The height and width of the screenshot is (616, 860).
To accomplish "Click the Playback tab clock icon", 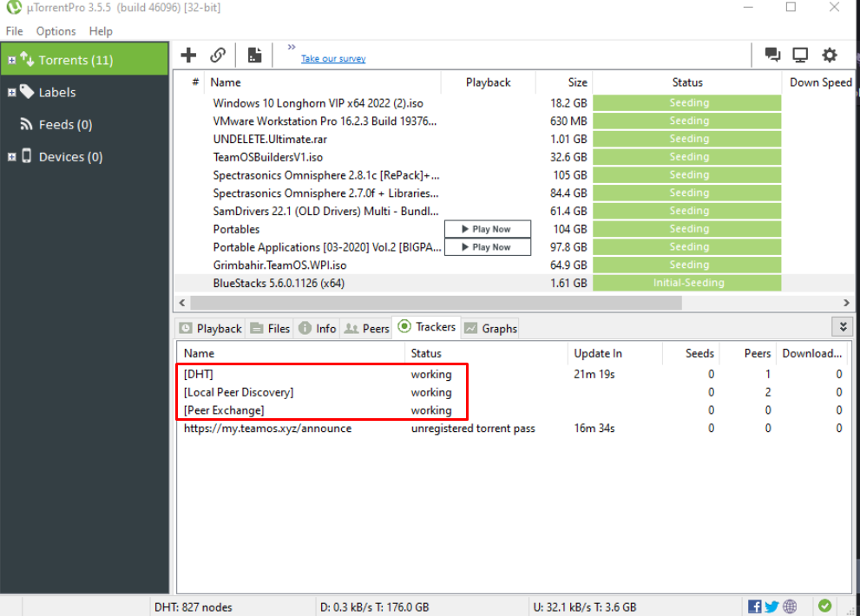I will coord(186,328).
